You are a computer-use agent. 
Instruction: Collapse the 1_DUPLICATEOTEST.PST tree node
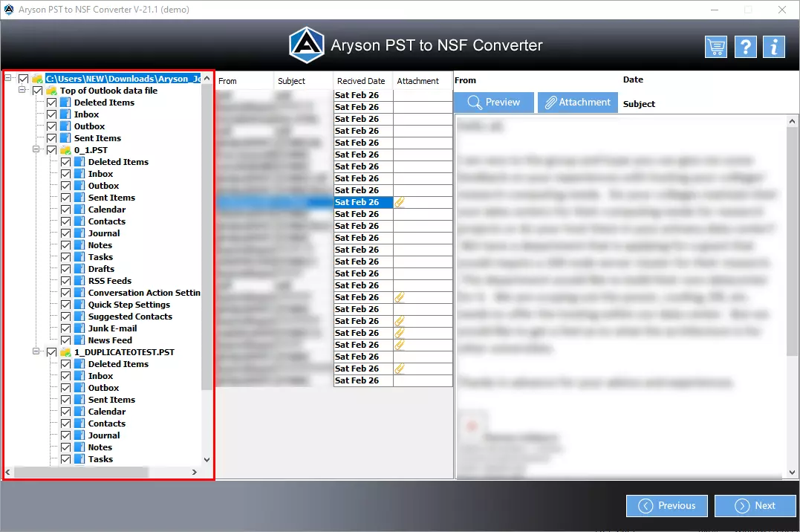[x=36, y=351]
